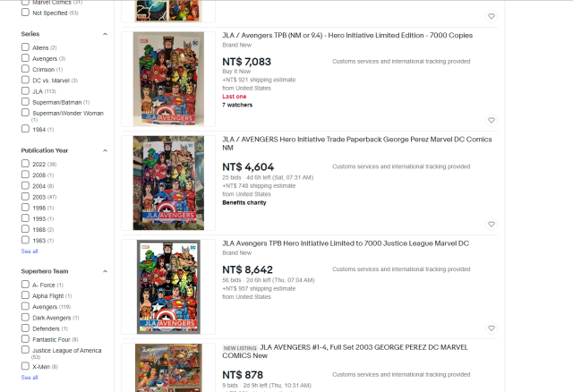Check the JLA series filter
573x392 pixels.
(x=25, y=90)
